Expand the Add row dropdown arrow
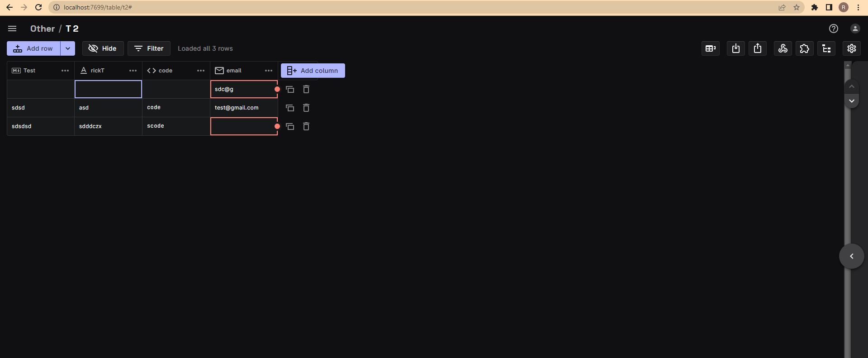The image size is (868, 358). (x=68, y=48)
